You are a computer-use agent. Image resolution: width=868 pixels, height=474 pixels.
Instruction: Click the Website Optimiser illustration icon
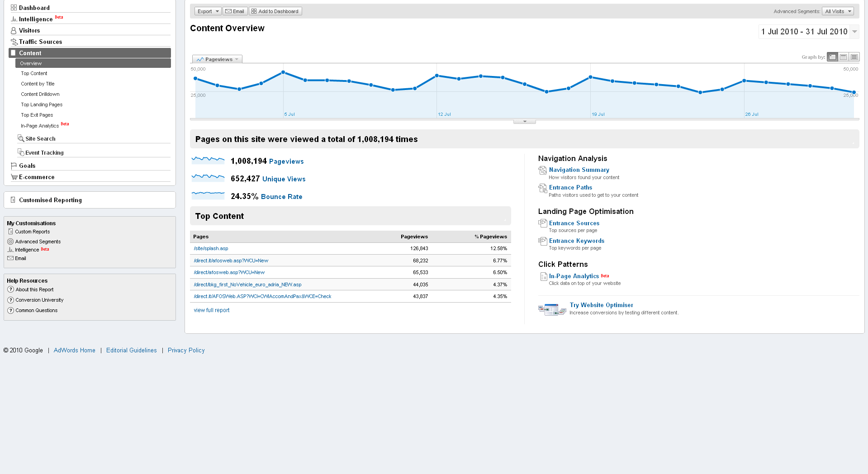552,309
